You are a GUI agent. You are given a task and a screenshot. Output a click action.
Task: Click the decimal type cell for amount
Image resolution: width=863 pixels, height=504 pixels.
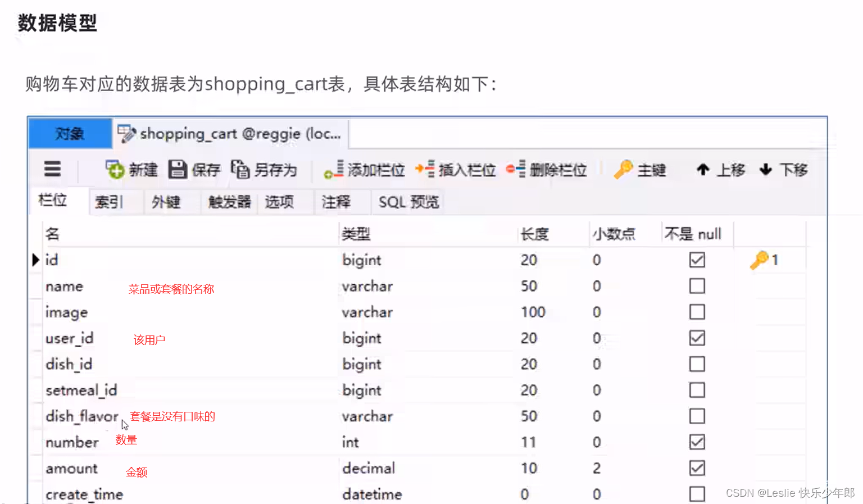click(369, 468)
